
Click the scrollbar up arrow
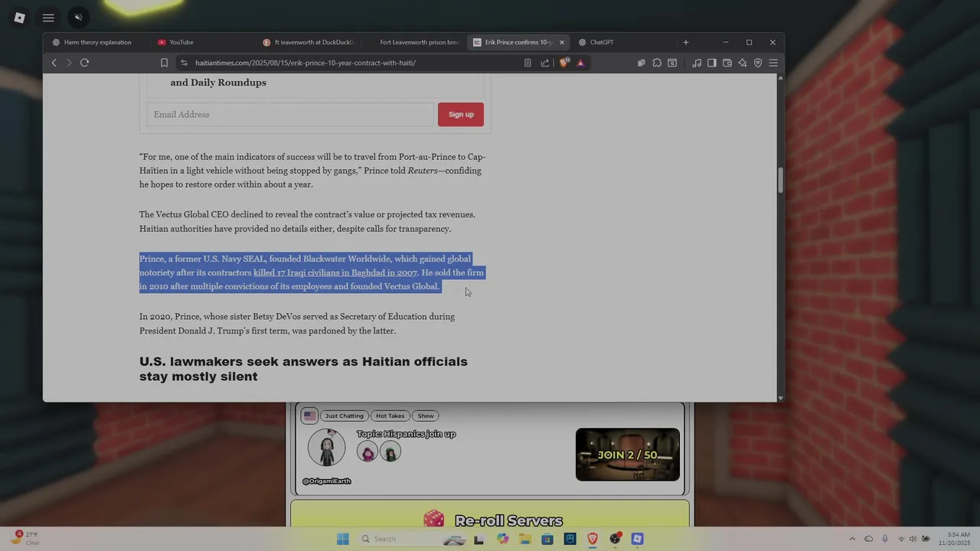(781, 77)
